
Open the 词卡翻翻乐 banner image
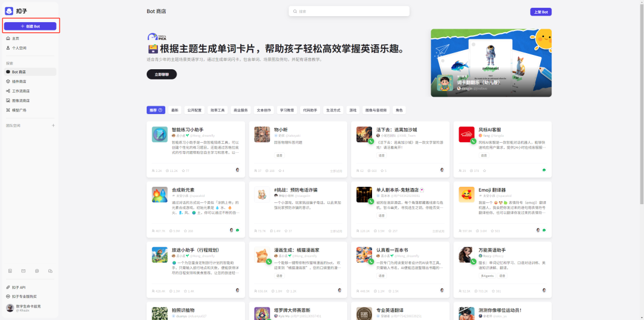tap(491, 63)
